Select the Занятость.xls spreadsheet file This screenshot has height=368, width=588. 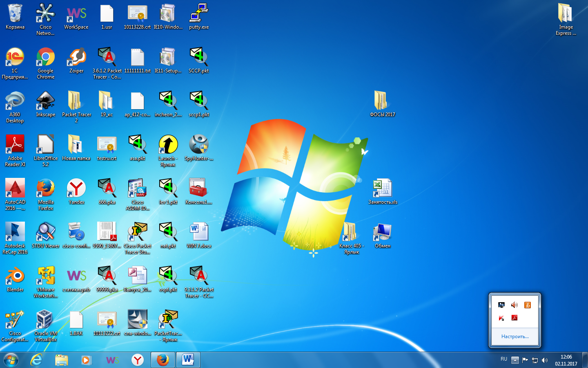click(383, 192)
